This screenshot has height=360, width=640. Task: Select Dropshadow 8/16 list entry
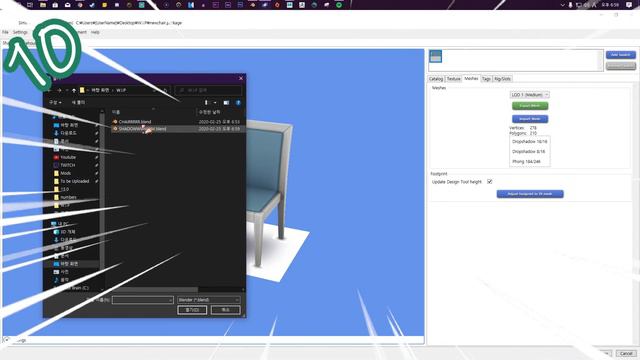click(529, 151)
